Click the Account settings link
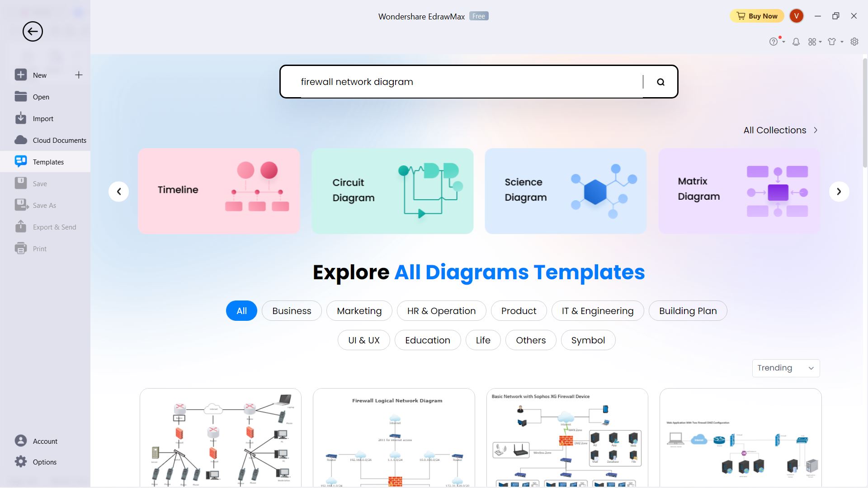This screenshot has height=488, width=868. point(45,441)
